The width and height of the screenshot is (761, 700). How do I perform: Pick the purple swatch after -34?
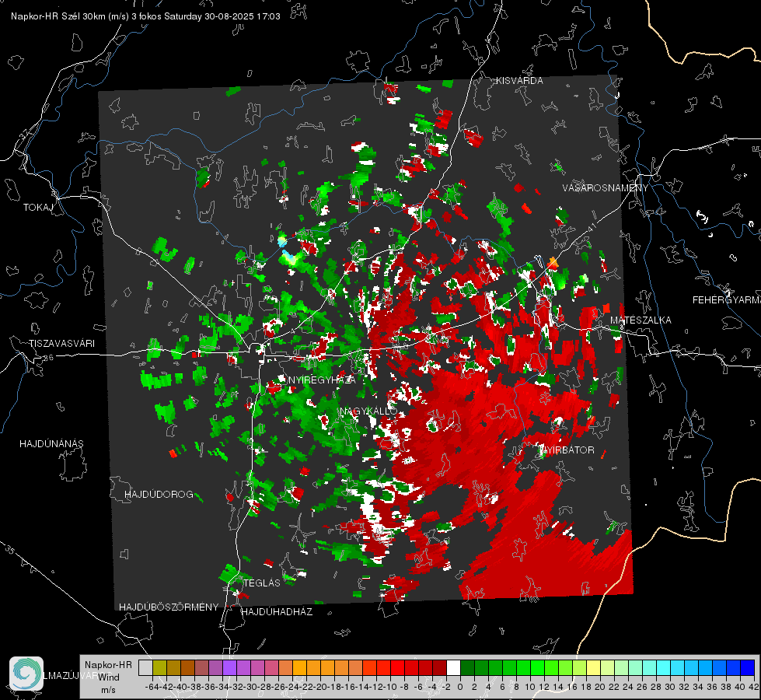coord(229,667)
